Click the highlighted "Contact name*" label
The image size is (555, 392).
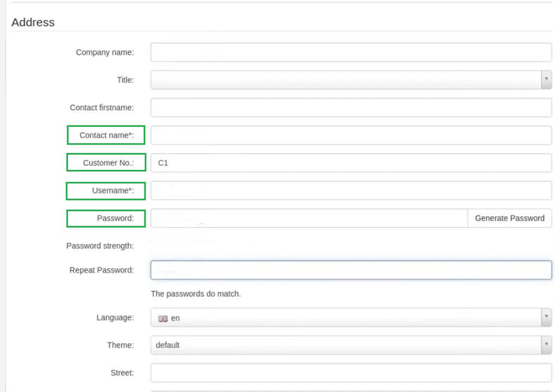pos(106,135)
